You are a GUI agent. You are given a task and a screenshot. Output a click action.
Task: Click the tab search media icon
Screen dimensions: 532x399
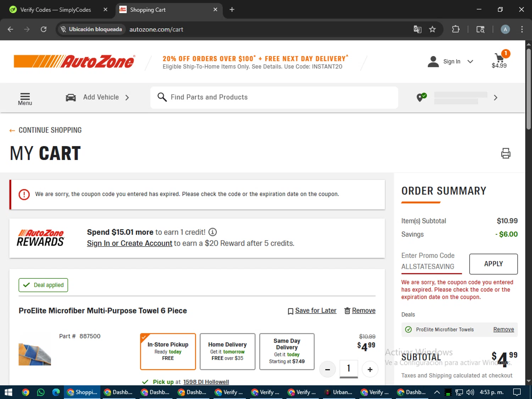(480, 29)
